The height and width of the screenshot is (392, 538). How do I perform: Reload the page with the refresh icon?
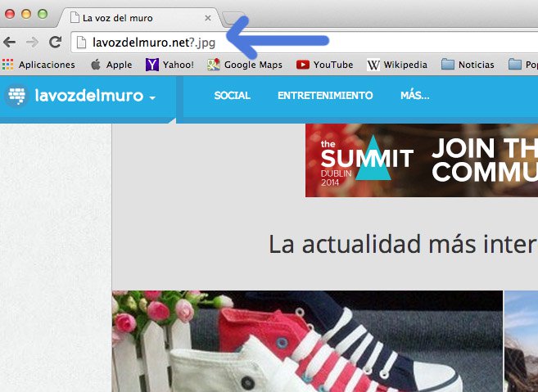(55, 42)
